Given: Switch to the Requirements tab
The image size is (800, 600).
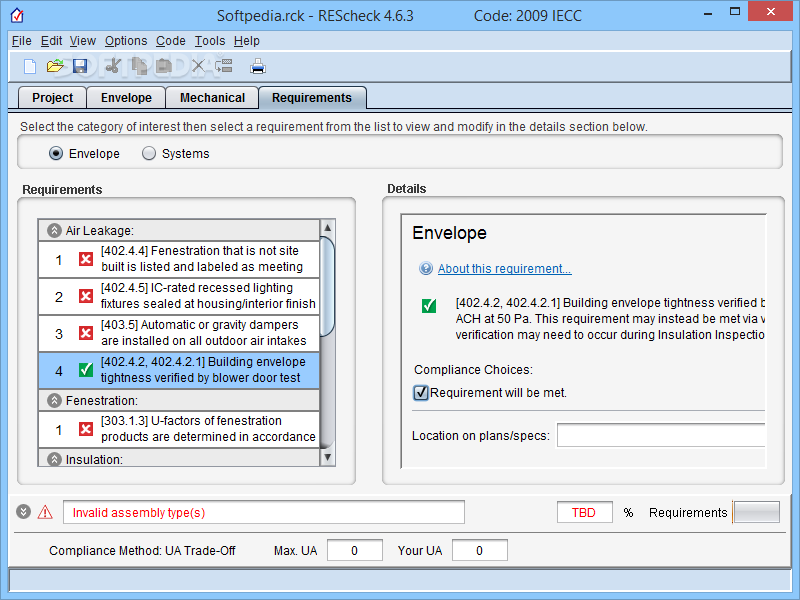Looking at the screenshot, I should click(312, 97).
